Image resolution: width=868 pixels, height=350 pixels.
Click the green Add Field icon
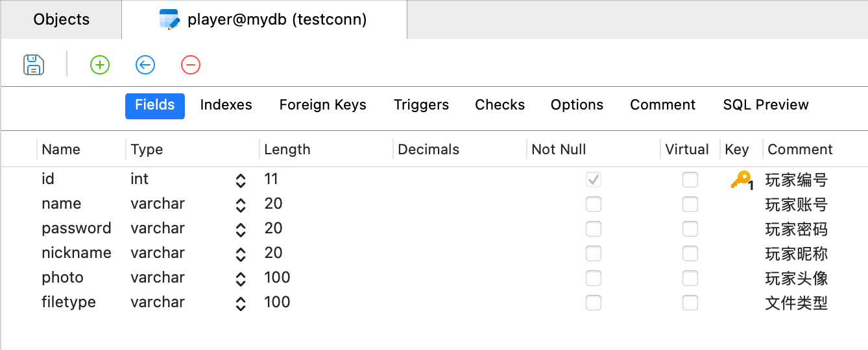[x=100, y=65]
